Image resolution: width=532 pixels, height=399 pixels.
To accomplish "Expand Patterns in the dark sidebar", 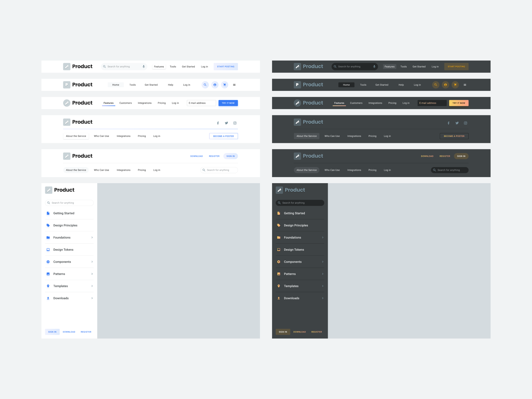I will [x=323, y=274].
